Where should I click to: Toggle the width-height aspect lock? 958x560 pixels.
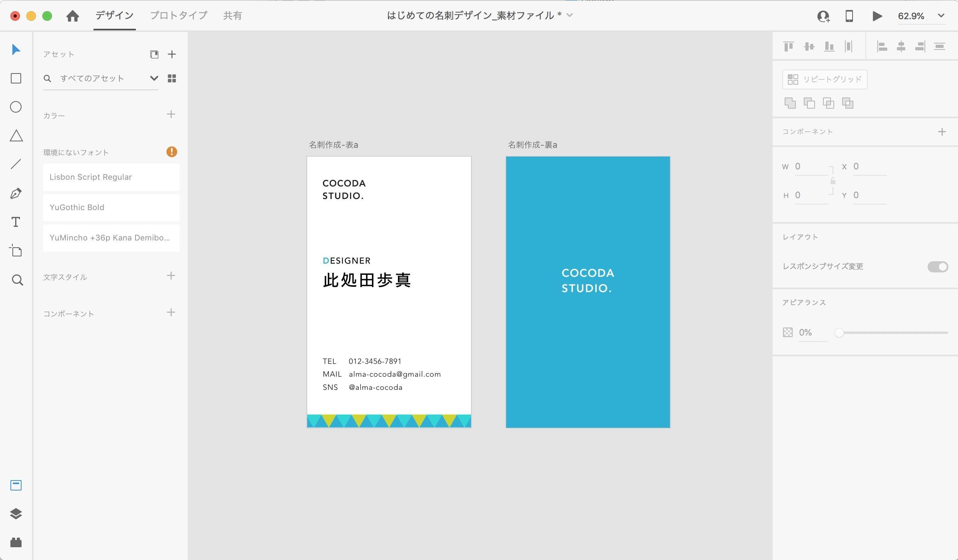(833, 181)
